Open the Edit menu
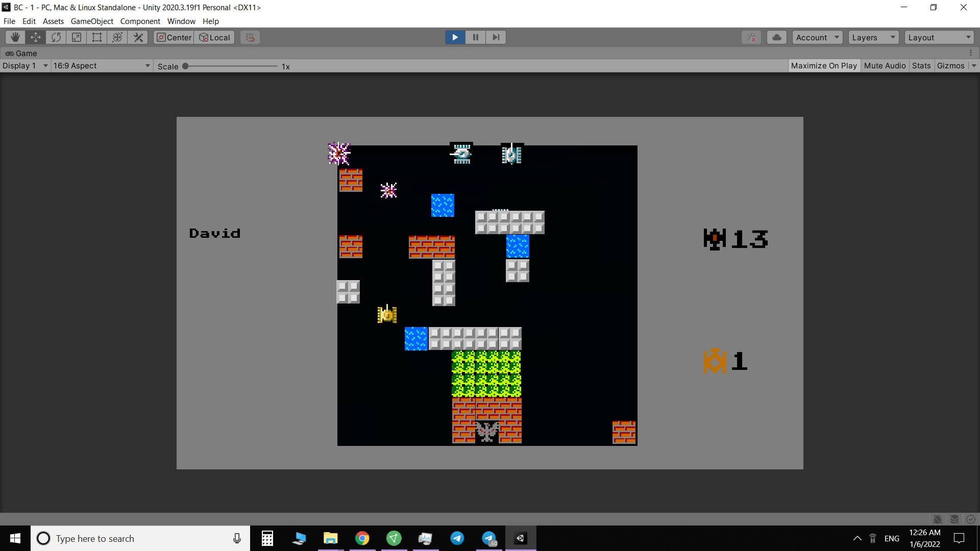 tap(29, 21)
